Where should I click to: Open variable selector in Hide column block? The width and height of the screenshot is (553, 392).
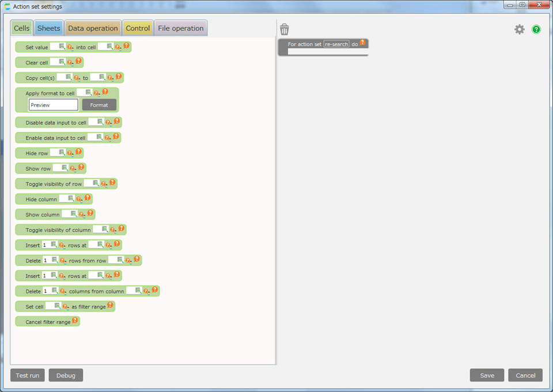79,199
